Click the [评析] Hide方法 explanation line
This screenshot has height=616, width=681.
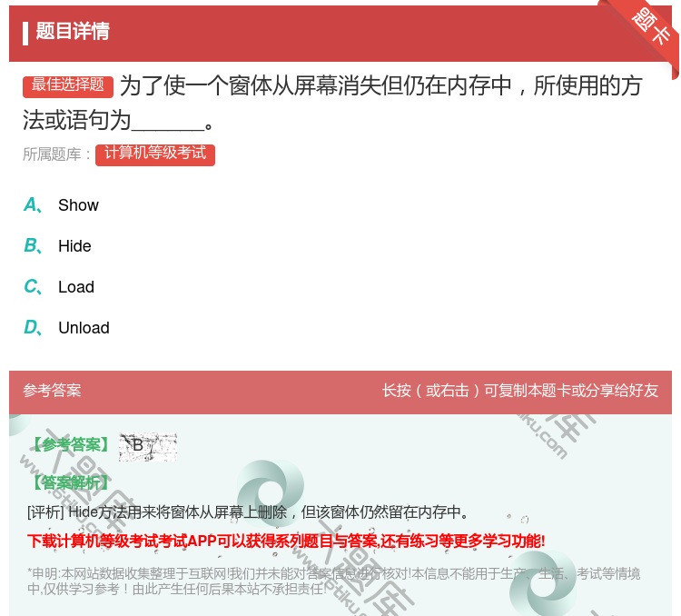(x=248, y=512)
